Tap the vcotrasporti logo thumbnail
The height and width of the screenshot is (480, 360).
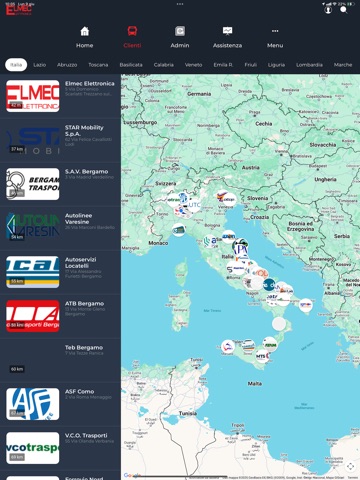pyautogui.click(x=33, y=448)
